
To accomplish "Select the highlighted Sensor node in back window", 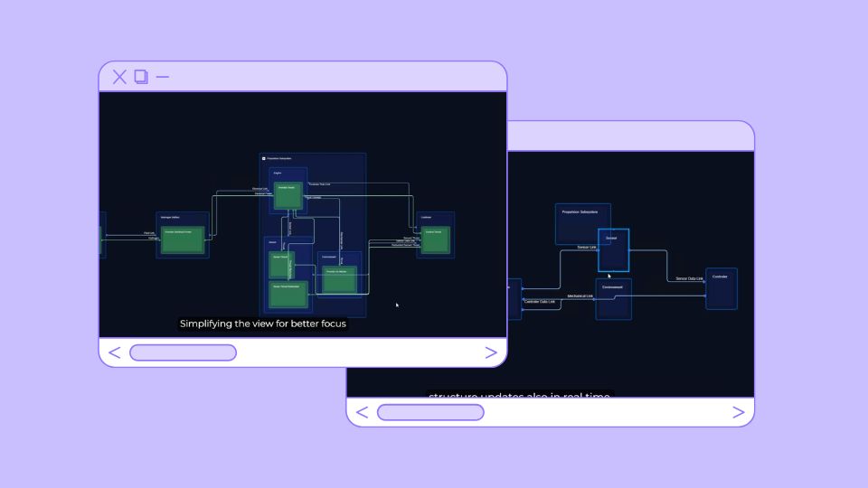I will pyautogui.click(x=613, y=250).
